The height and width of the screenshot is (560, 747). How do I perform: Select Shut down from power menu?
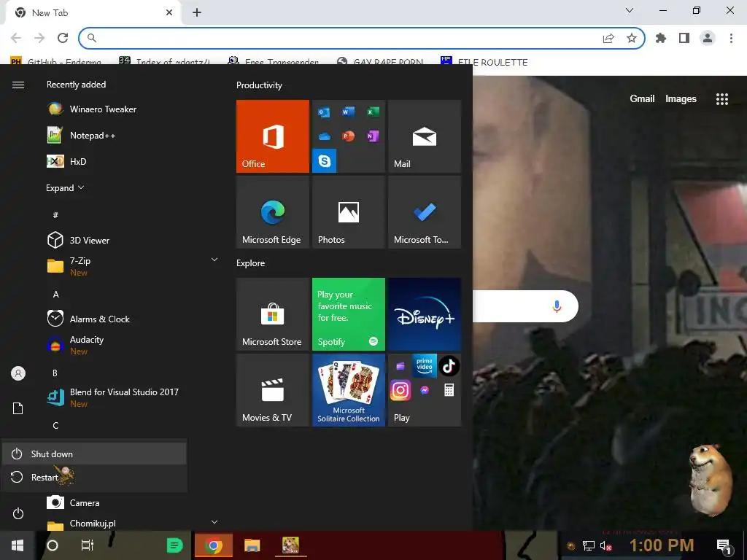pyautogui.click(x=94, y=454)
